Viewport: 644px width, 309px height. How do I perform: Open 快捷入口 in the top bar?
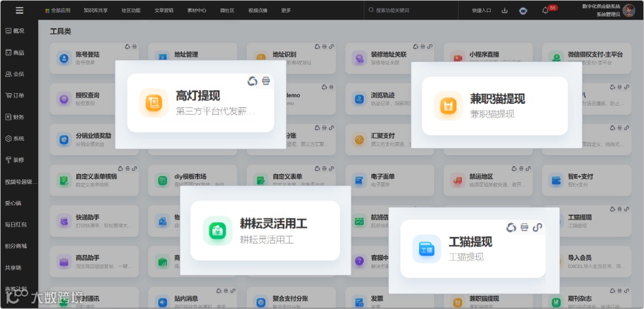(481, 10)
